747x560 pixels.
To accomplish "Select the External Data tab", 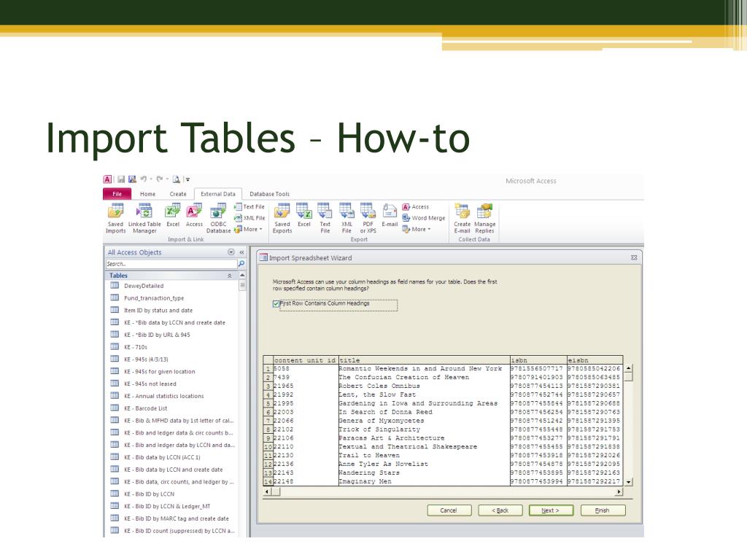I will pyautogui.click(x=218, y=194).
